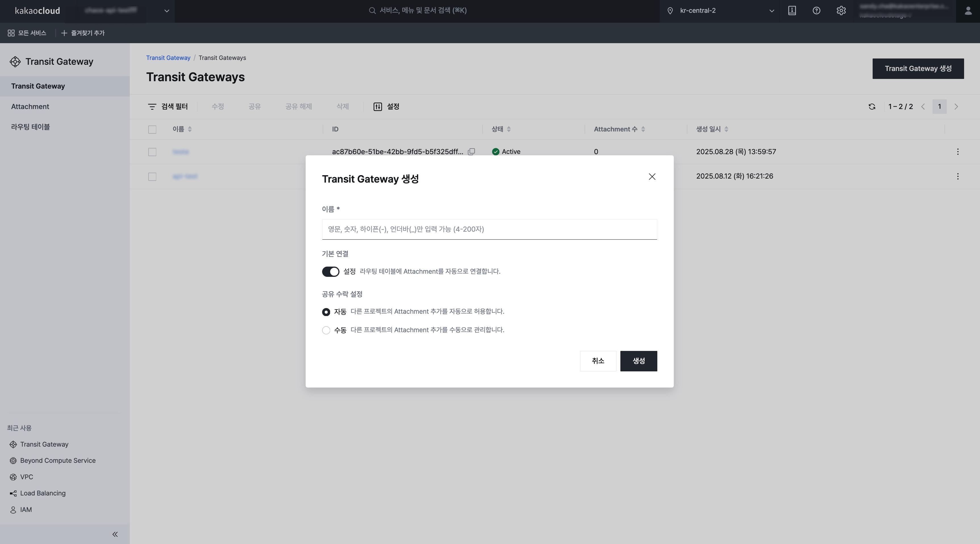
Task: Click the 생성 button in the dialog
Action: (638, 361)
